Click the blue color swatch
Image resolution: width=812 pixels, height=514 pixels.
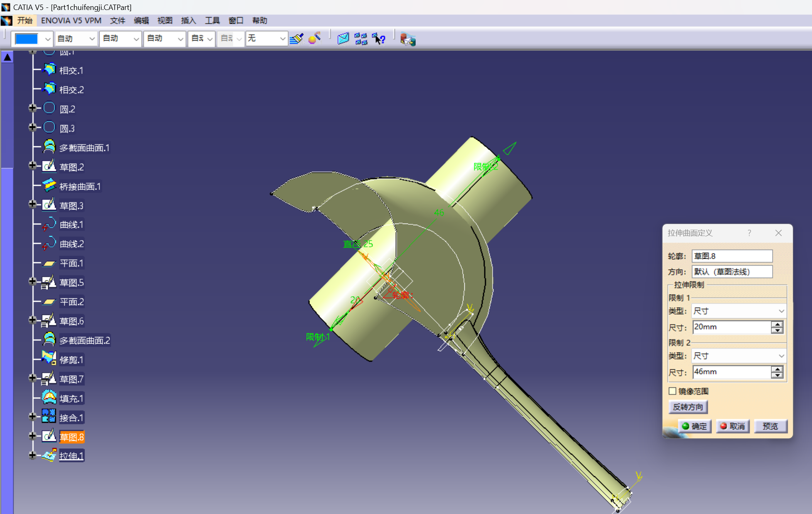pyautogui.click(x=27, y=39)
